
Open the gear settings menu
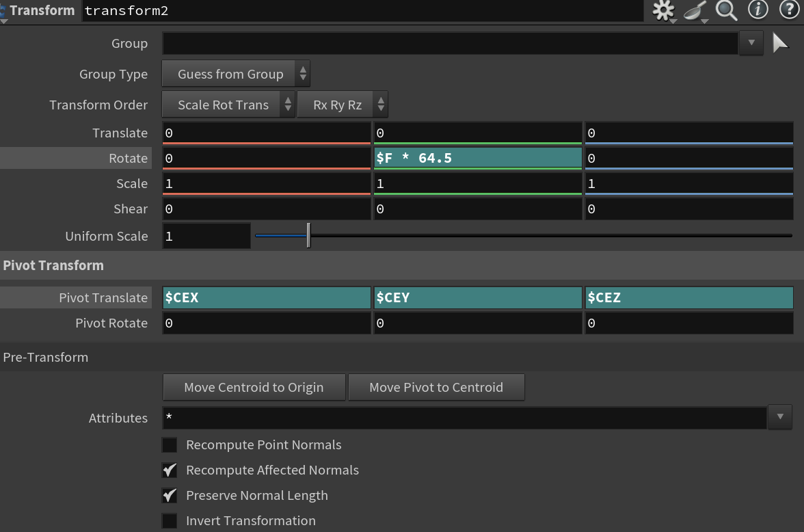663,10
